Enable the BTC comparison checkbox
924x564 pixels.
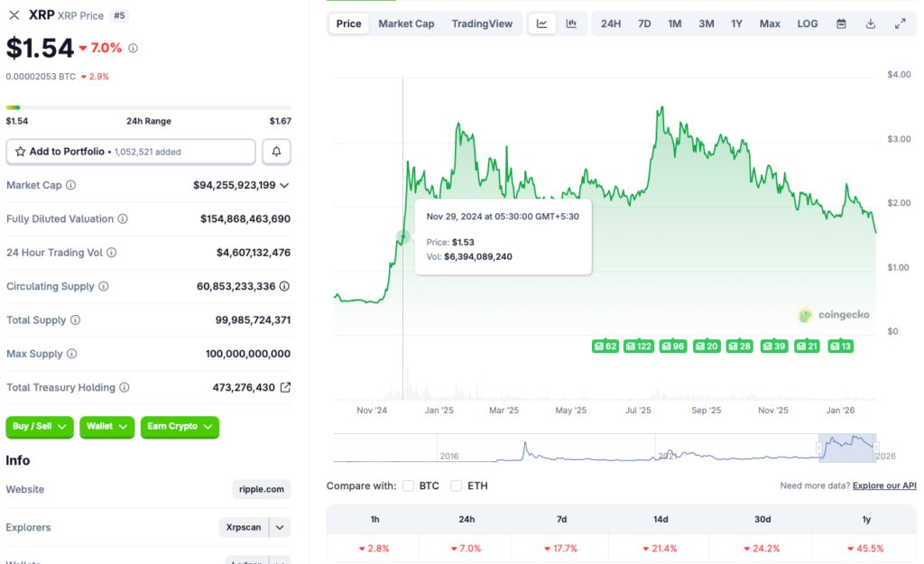point(409,485)
